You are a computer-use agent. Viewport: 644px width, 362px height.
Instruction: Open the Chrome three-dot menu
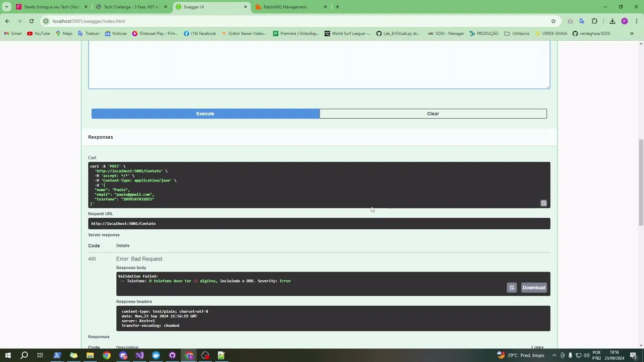point(636,21)
